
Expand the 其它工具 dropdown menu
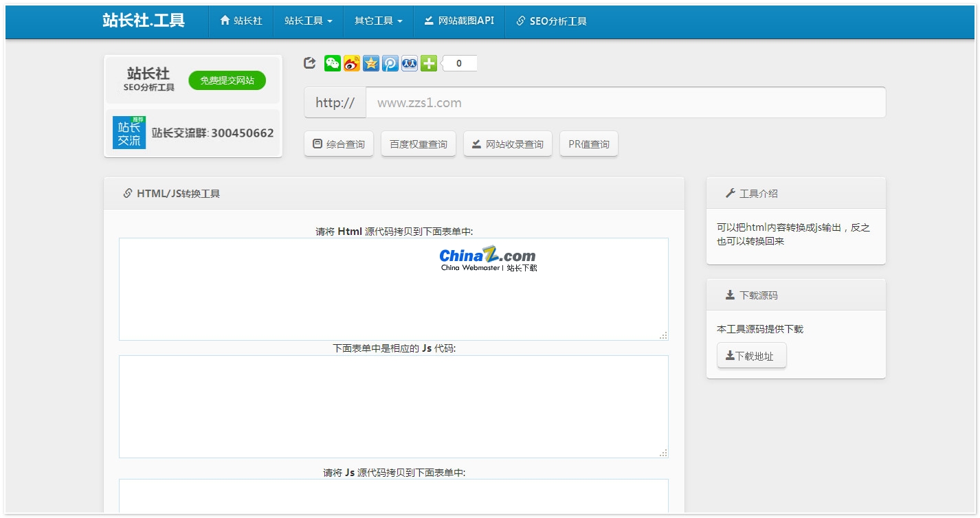point(379,21)
